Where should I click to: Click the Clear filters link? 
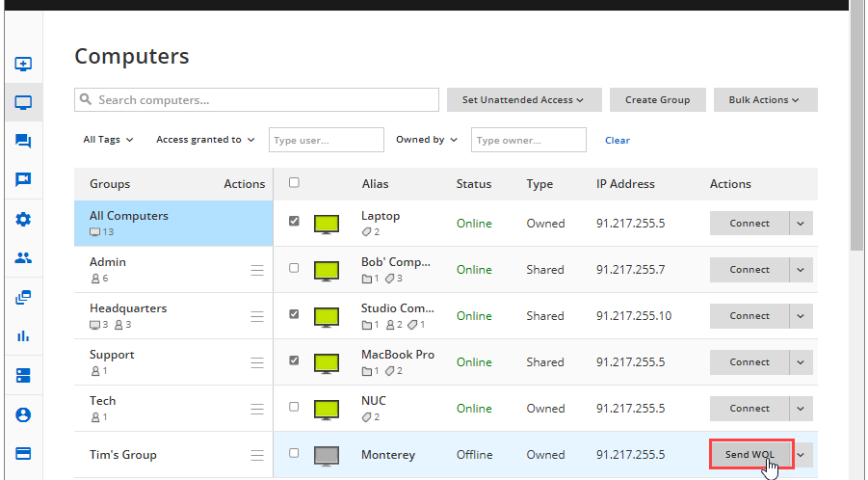pyautogui.click(x=617, y=141)
